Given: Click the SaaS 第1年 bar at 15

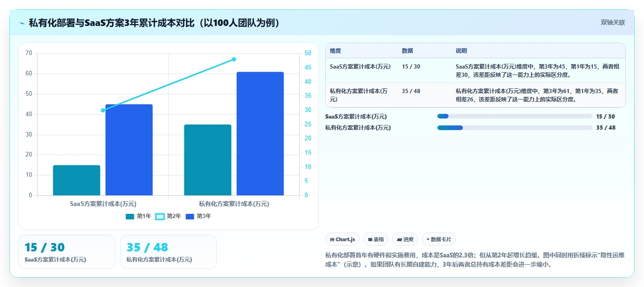Looking at the screenshot, I should pyautogui.click(x=76, y=180).
